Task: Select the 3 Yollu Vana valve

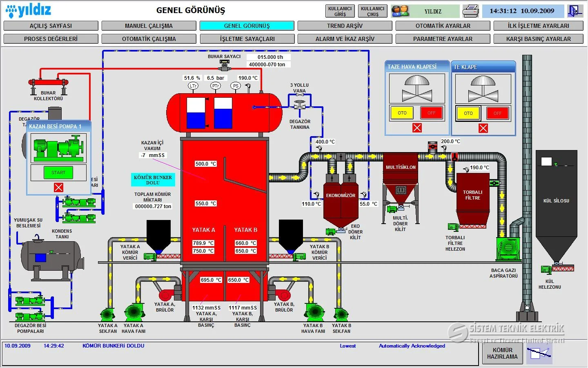Action: pyautogui.click(x=300, y=105)
